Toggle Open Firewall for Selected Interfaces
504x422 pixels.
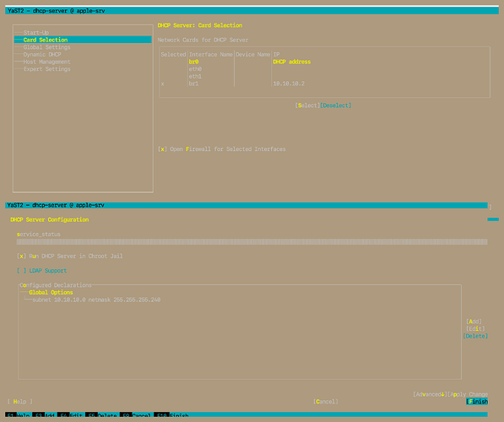[221, 149]
